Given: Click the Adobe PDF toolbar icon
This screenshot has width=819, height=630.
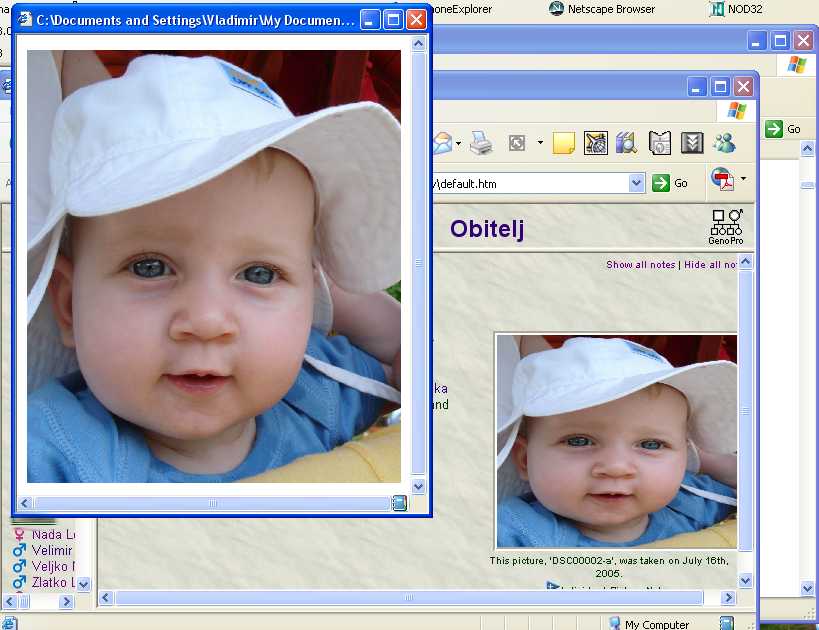Looking at the screenshot, I should point(722,180).
